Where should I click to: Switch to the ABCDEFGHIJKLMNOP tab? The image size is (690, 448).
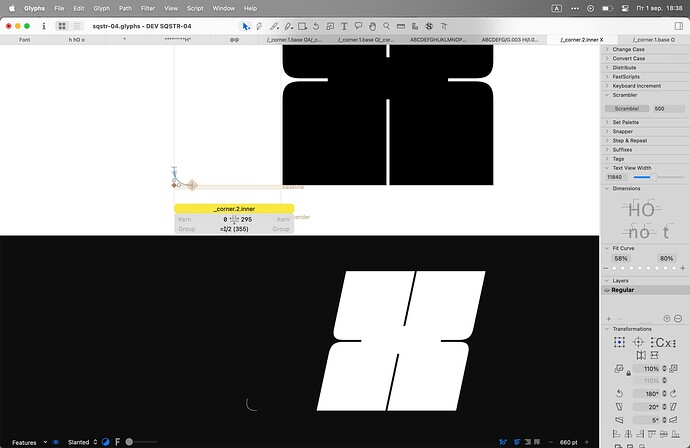point(438,40)
